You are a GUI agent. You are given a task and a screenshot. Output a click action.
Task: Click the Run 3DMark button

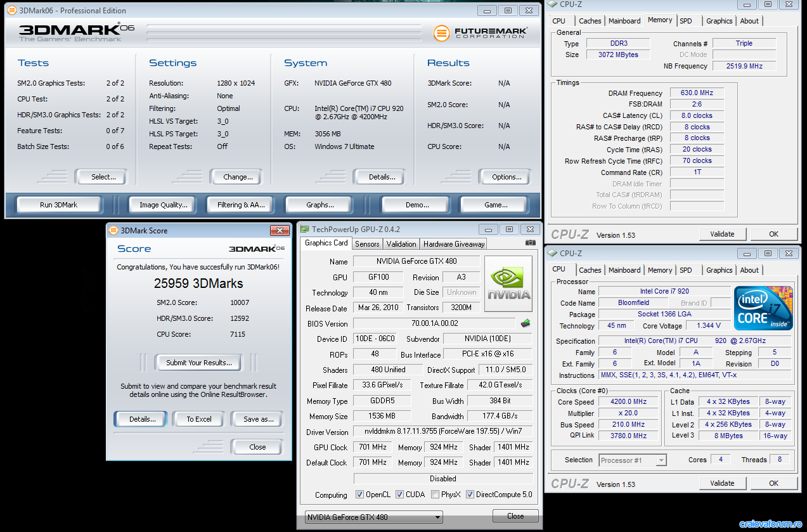point(59,205)
